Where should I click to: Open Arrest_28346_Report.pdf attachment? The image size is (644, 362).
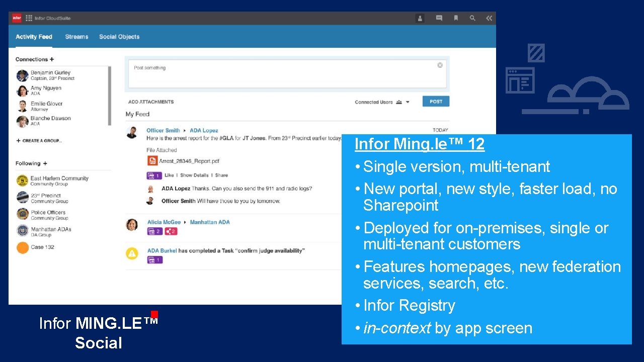point(189,161)
